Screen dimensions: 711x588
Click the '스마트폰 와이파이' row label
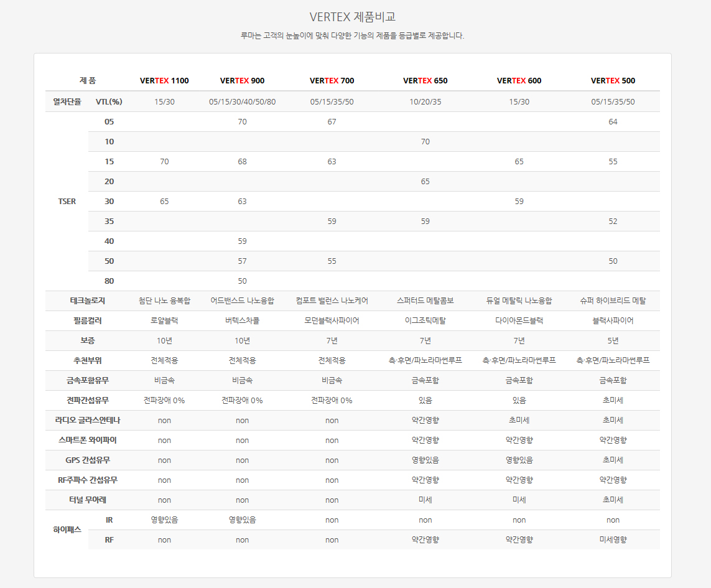pos(88,440)
